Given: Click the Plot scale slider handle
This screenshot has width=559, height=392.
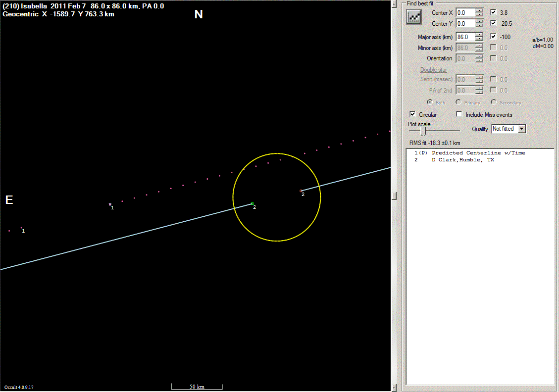Looking at the screenshot, I should point(423,132).
